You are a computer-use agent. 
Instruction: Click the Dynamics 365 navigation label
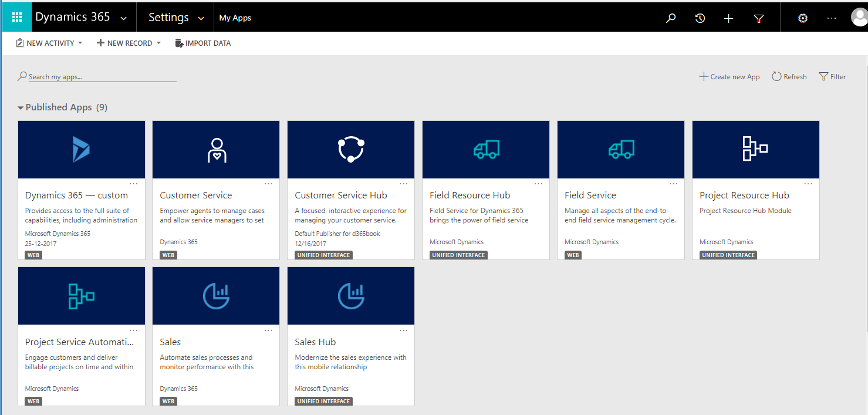[x=73, y=17]
